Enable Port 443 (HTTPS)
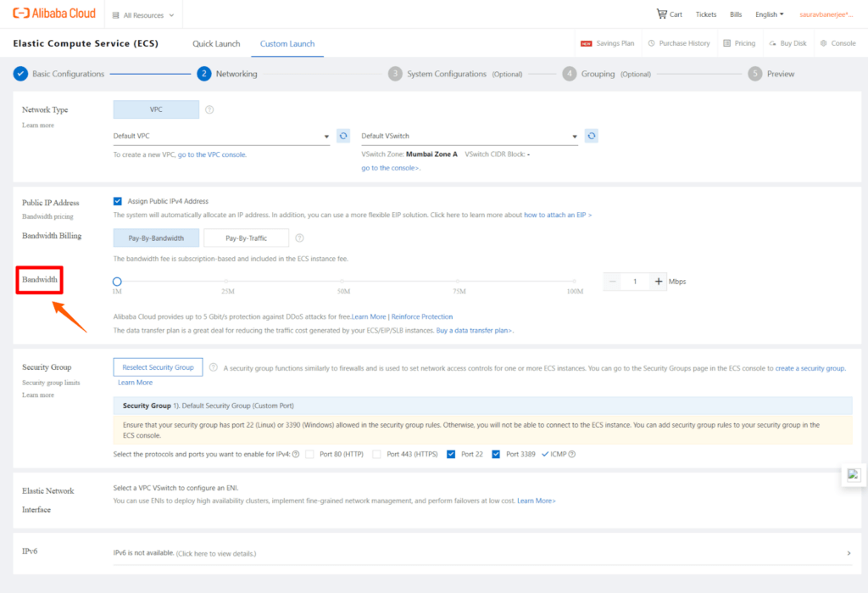The width and height of the screenshot is (868, 593). (x=376, y=454)
